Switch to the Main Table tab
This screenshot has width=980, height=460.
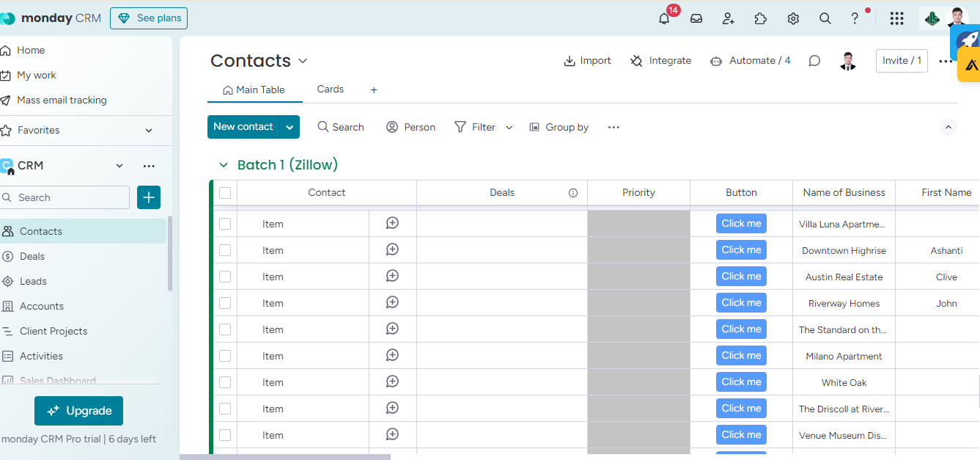tap(254, 90)
